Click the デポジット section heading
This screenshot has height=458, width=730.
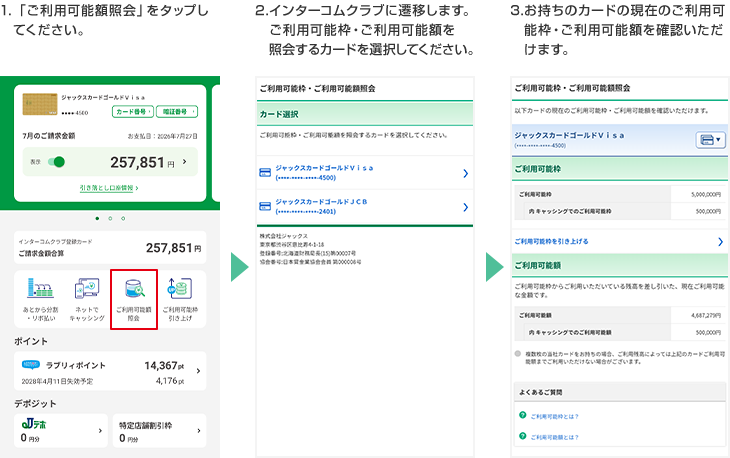(35, 404)
